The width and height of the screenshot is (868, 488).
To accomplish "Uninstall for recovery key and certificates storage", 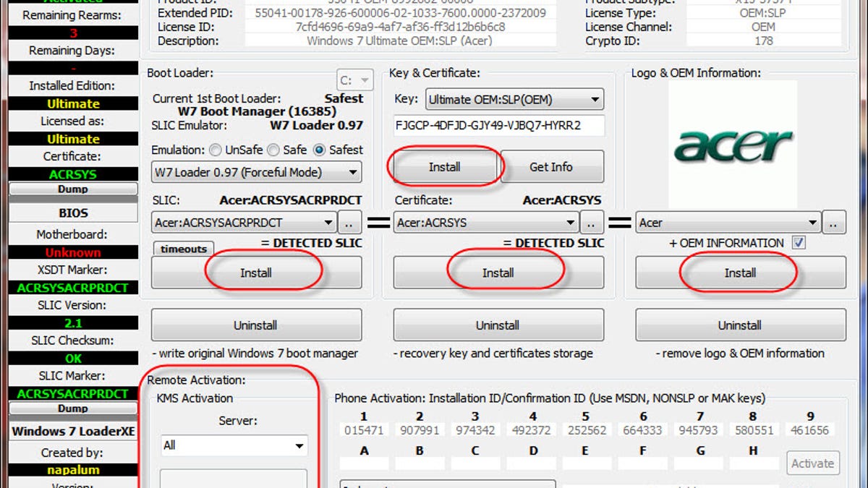I will 498,325.
